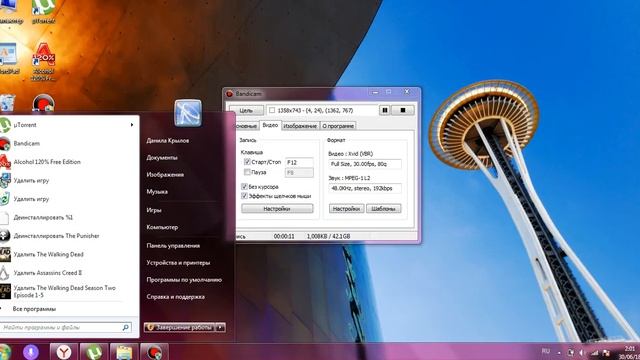This screenshot has width=640, height=360.
Task: Click the 'Full Size, 30.00fps, 80q' field
Action: (365, 164)
